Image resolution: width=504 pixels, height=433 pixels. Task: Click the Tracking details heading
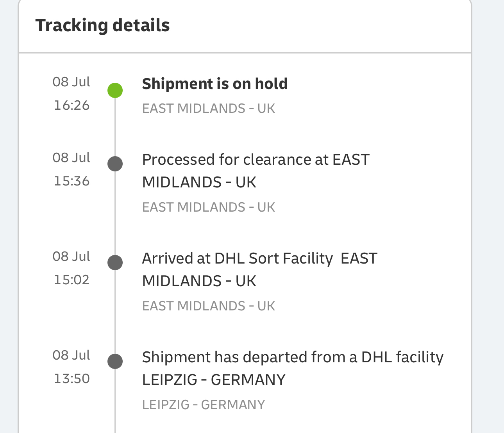[102, 25]
